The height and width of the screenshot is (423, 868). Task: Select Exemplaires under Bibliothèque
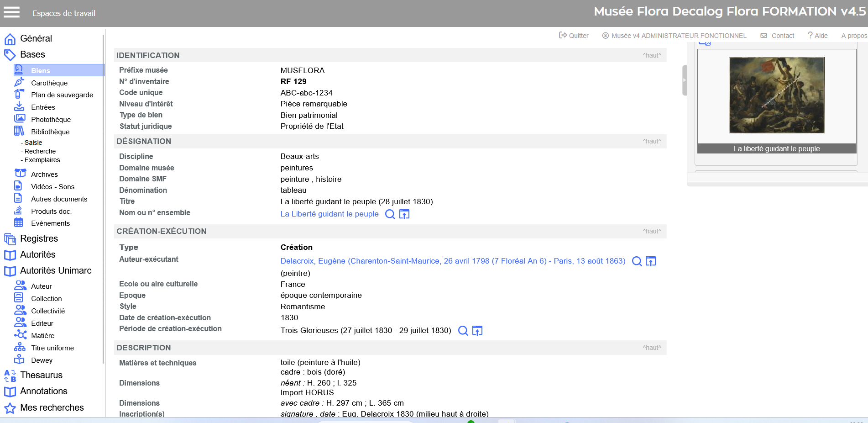[x=42, y=160]
